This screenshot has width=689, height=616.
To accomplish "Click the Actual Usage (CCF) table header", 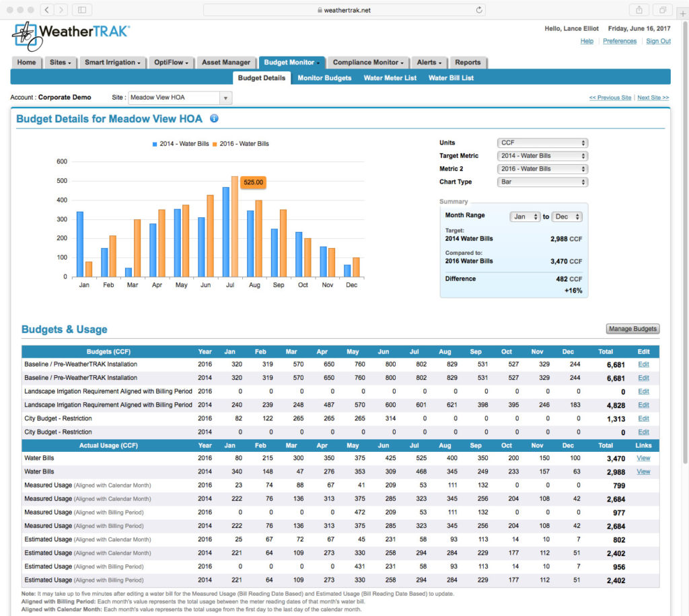I will click(x=108, y=446).
